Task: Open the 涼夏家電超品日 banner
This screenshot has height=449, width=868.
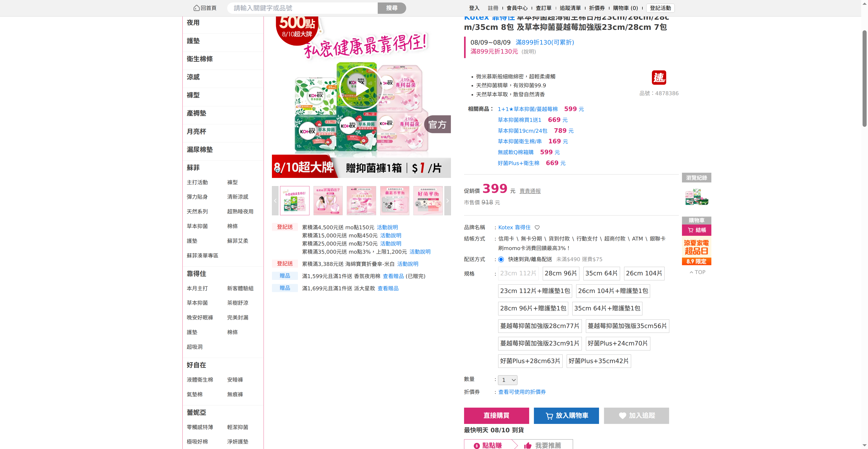Action: (x=696, y=251)
